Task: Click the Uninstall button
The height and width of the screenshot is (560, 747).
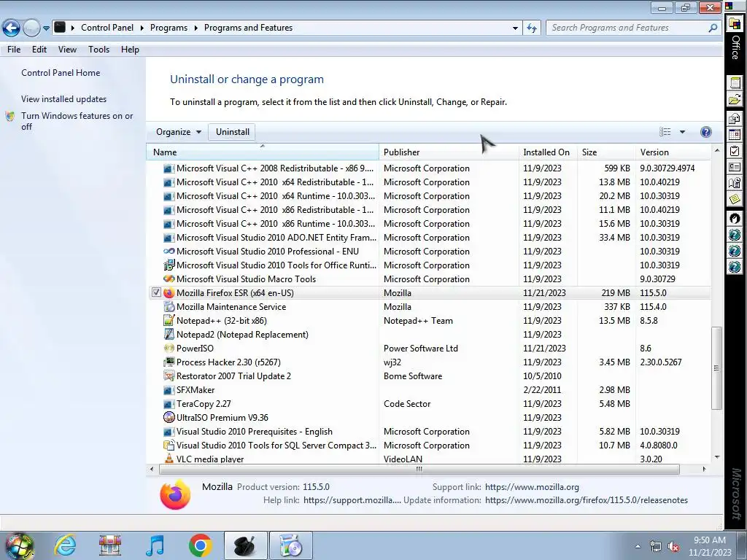Action: [x=233, y=132]
